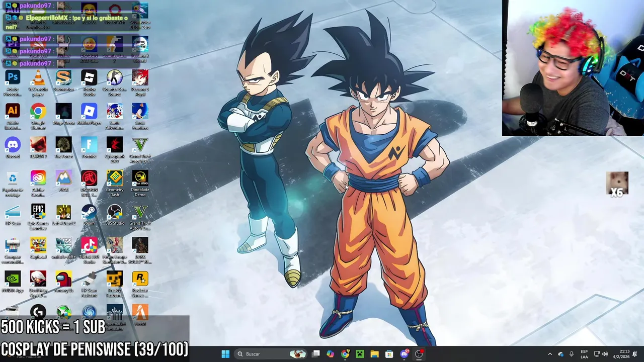Image resolution: width=644 pixels, height=362 pixels.
Task: Launch Rockstar Games Launcher shortcut
Action: [x=140, y=285]
